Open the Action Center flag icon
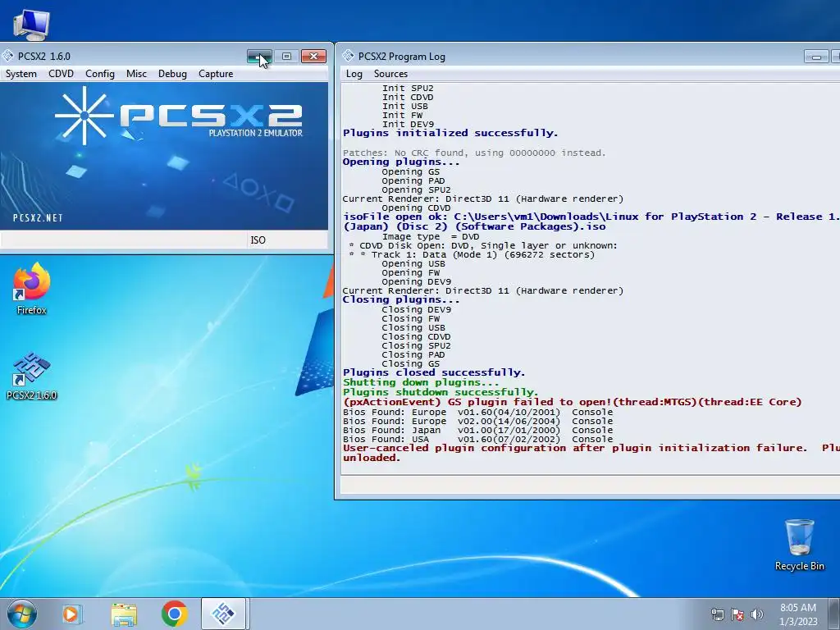 coord(737,614)
